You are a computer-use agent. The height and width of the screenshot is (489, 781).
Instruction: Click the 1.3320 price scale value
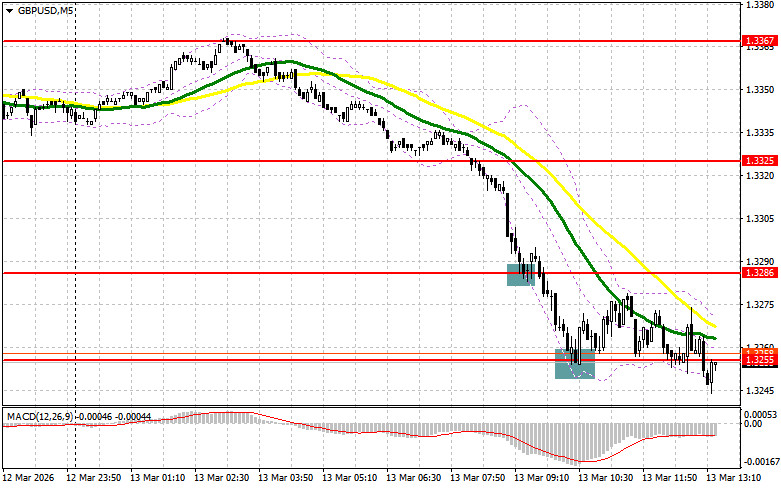[x=760, y=175]
